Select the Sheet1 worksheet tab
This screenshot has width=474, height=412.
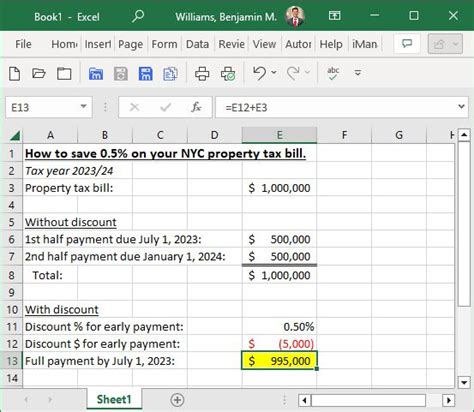pyautogui.click(x=114, y=399)
